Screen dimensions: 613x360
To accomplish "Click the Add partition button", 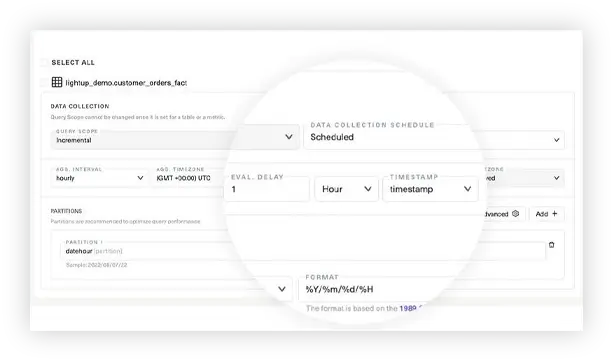I will pos(547,214).
